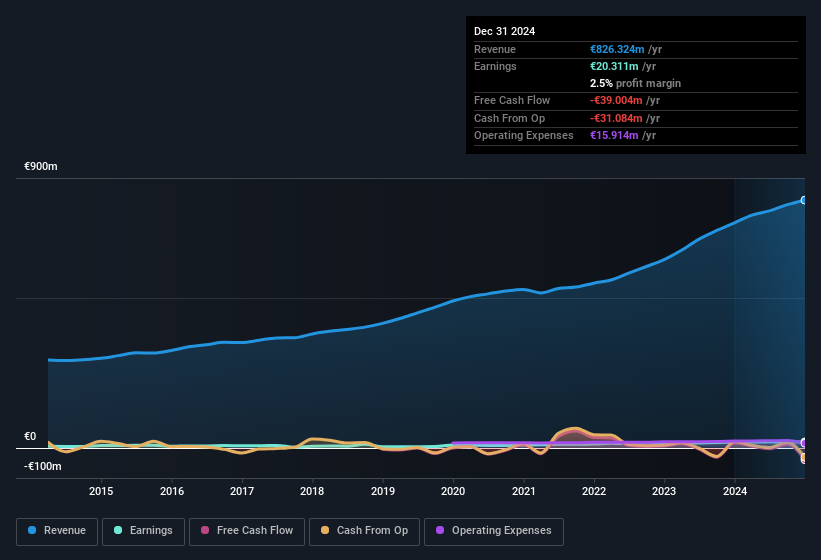821x560 pixels.
Task: Toggle the Earnings legend button
Action: pyautogui.click(x=143, y=531)
